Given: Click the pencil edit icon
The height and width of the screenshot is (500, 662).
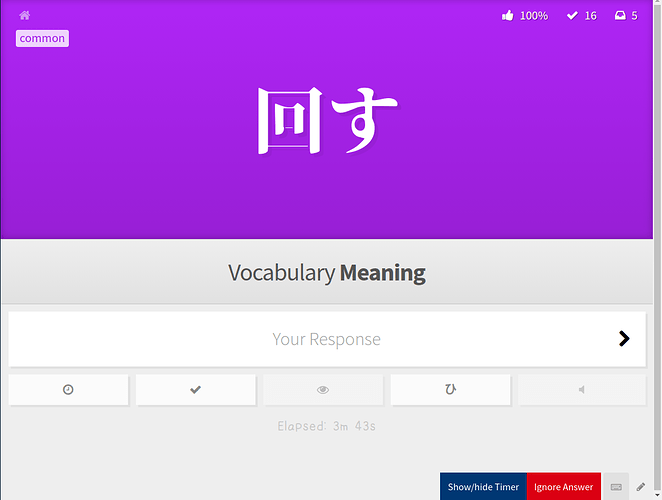Looking at the screenshot, I should click(x=641, y=487).
